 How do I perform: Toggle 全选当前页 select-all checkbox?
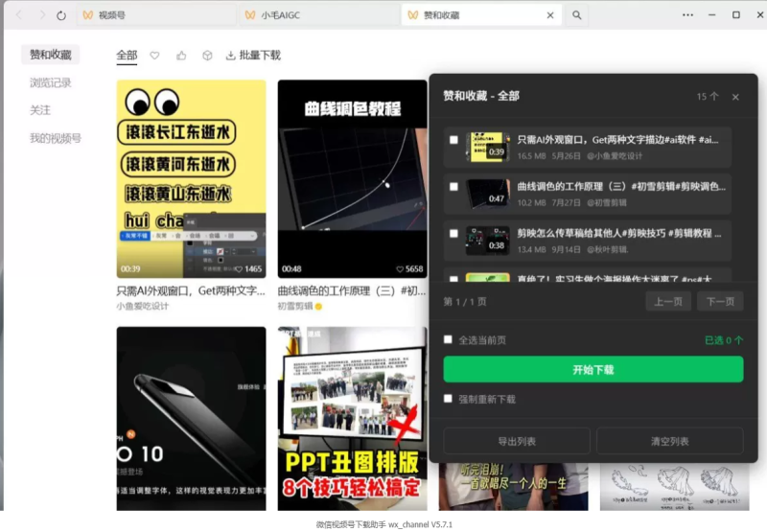pyautogui.click(x=448, y=339)
